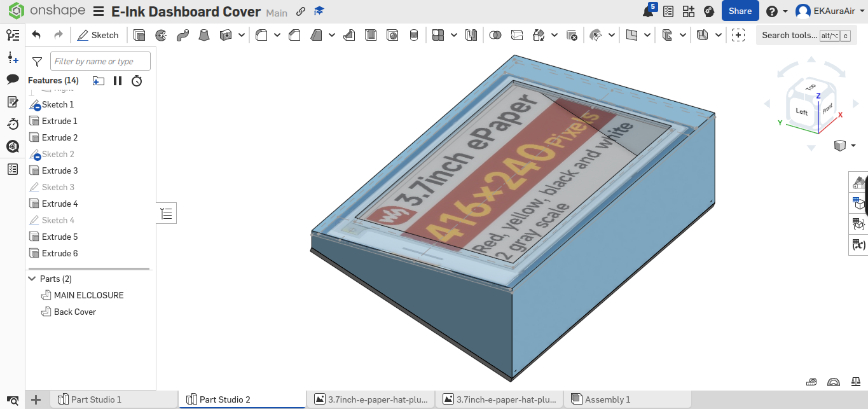Start a new Sketch
The width and height of the screenshot is (868, 409).
tap(99, 35)
